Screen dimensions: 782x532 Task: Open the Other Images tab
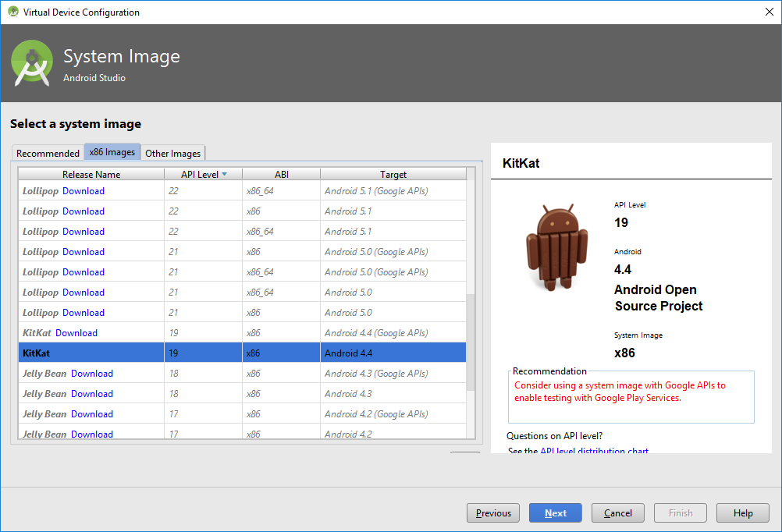(172, 153)
